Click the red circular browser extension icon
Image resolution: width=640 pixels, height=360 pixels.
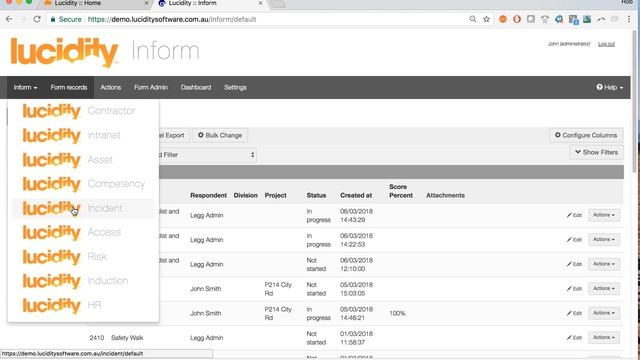517,19
